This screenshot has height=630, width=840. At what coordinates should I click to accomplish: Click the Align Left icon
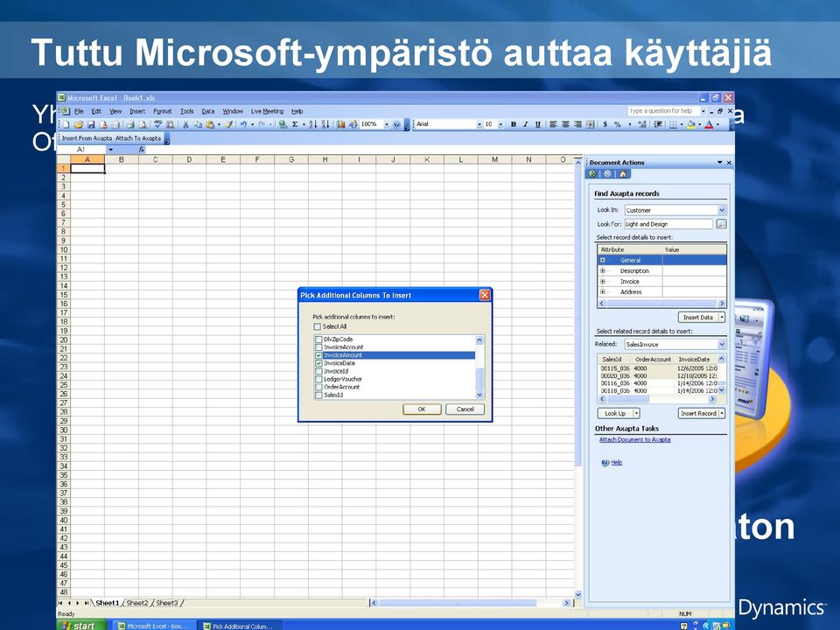coord(553,124)
